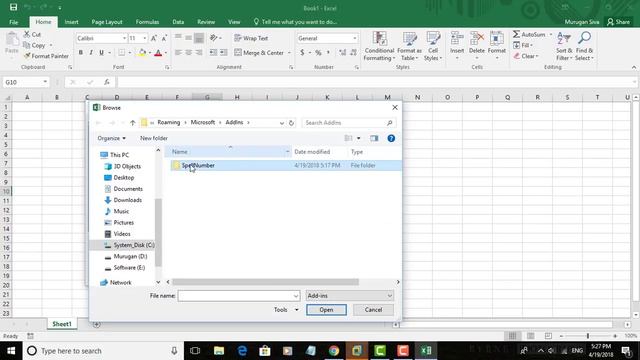640x360 pixels.
Task: Apply Percent Style format
Action: [x=318, y=53]
